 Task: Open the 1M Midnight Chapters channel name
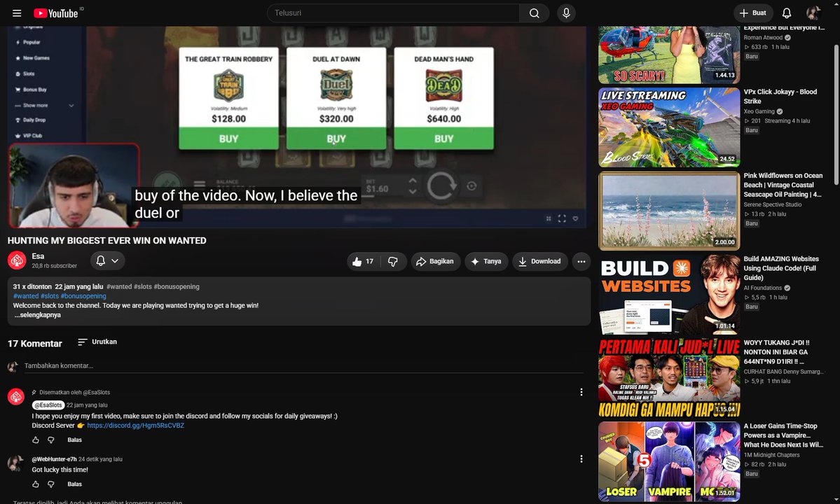771,455
